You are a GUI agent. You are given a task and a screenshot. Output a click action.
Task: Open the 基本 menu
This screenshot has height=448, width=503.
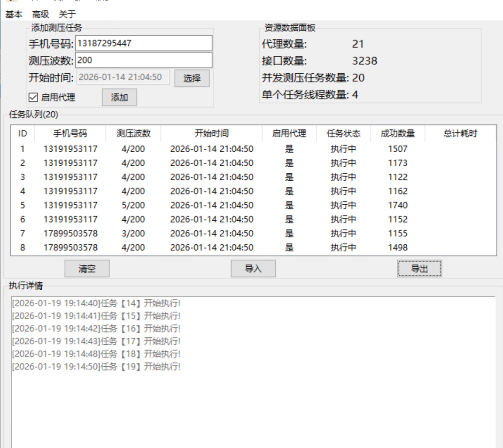13,14
